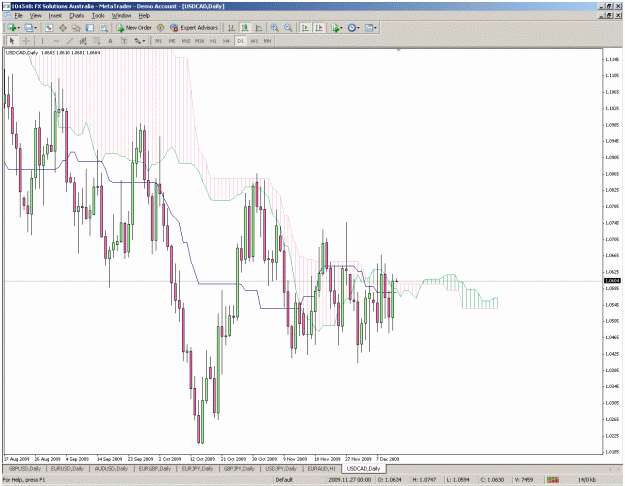Switch to the EURAUD,H1 chart tab
Screen dimensions: 625x486
[x=322, y=468]
